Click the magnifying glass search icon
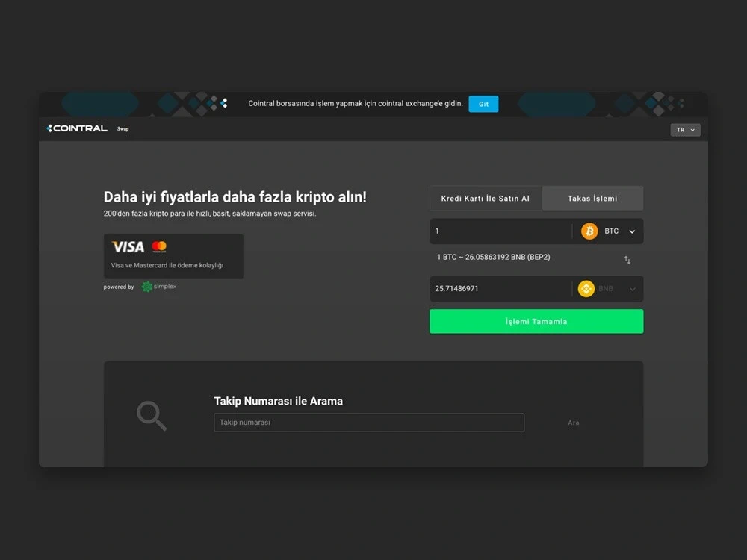This screenshot has width=747, height=560. (152, 416)
